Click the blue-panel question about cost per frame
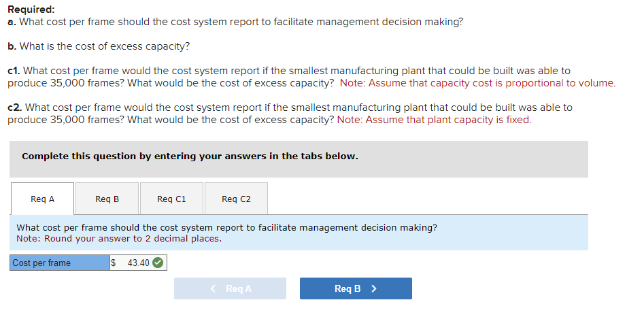 click(x=226, y=227)
